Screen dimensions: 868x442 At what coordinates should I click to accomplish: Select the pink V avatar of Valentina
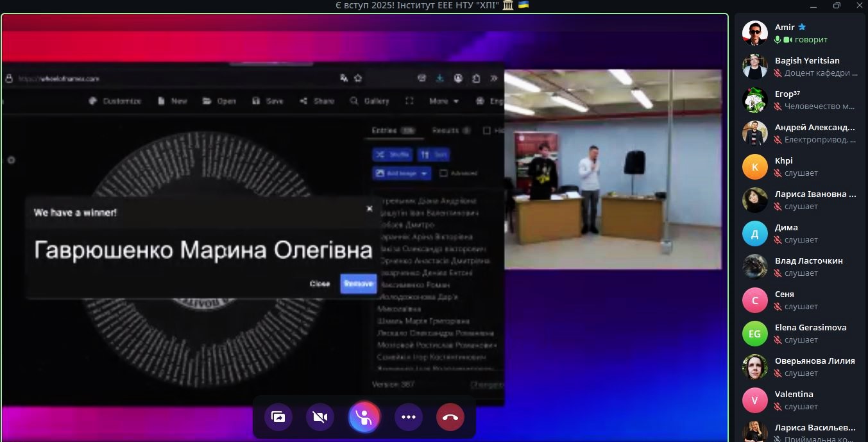(755, 400)
